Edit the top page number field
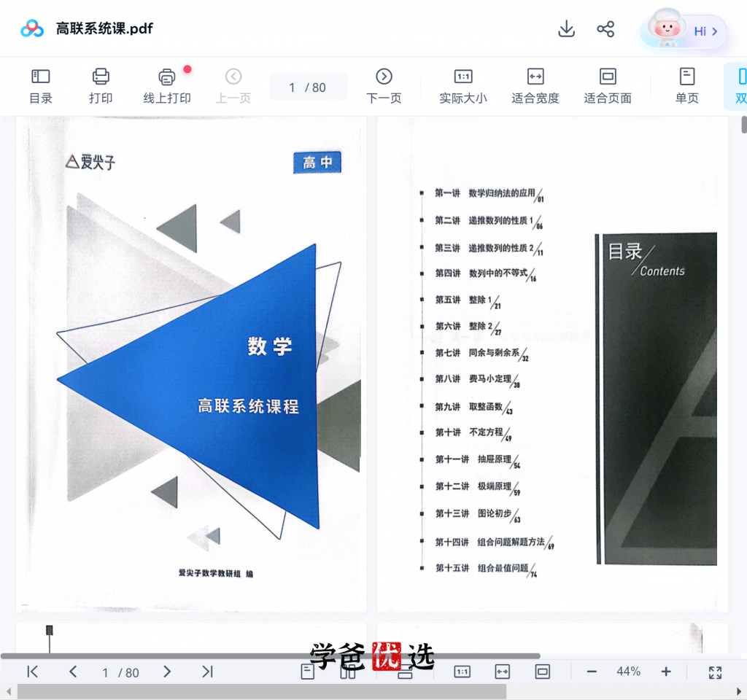747x700 pixels. (x=309, y=87)
